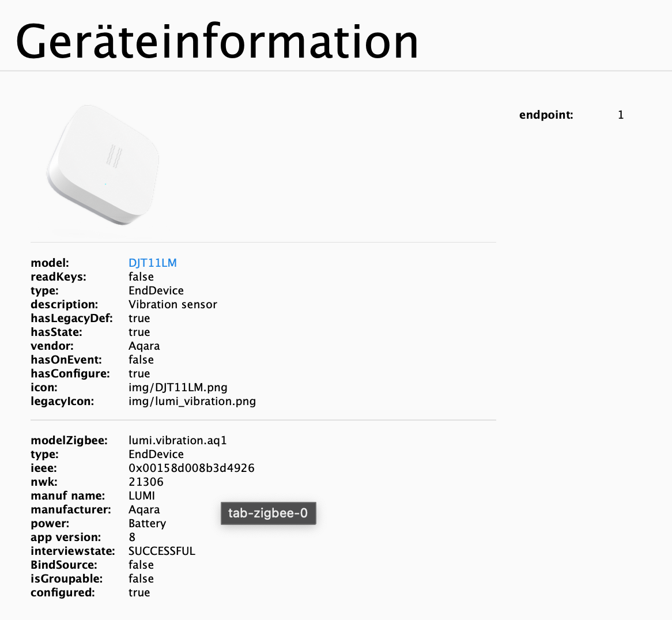Click the LUMI manuf name value
Image resolution: width=672 pixels, height=620 pixels.
pos(141,496)
